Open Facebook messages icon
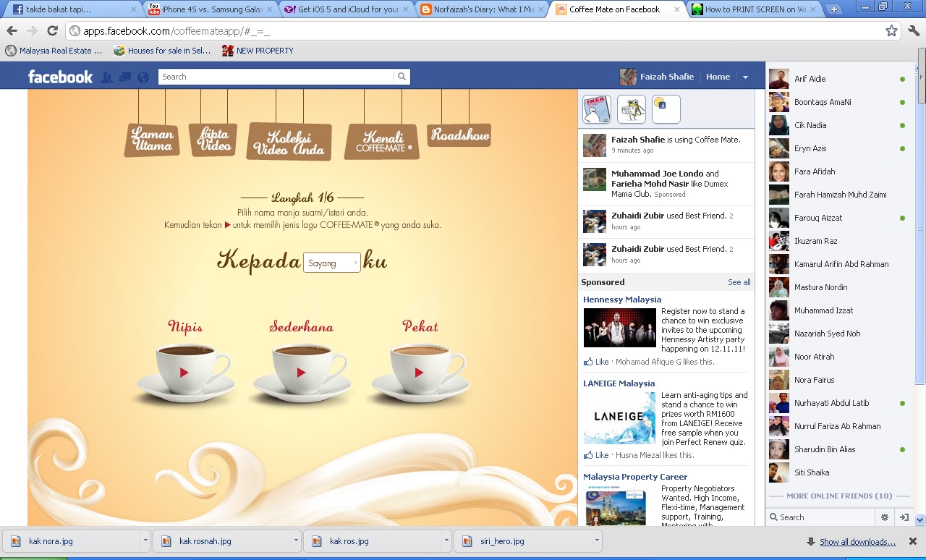This screenshot has height=560, width=926. pos(125,77)
